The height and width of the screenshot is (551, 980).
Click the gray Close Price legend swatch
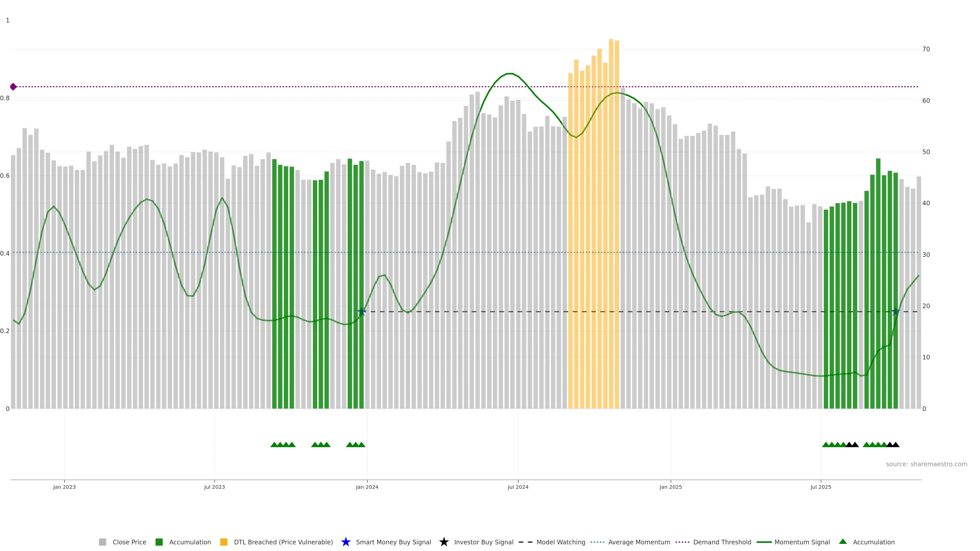pyautogui.click(x=102, y=542)
